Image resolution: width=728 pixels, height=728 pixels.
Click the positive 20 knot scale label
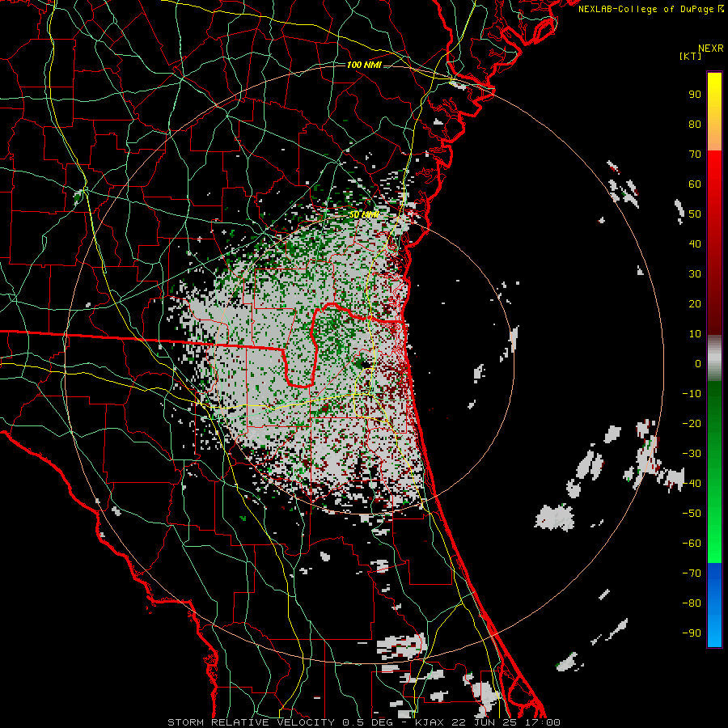[x=695, y=303]
